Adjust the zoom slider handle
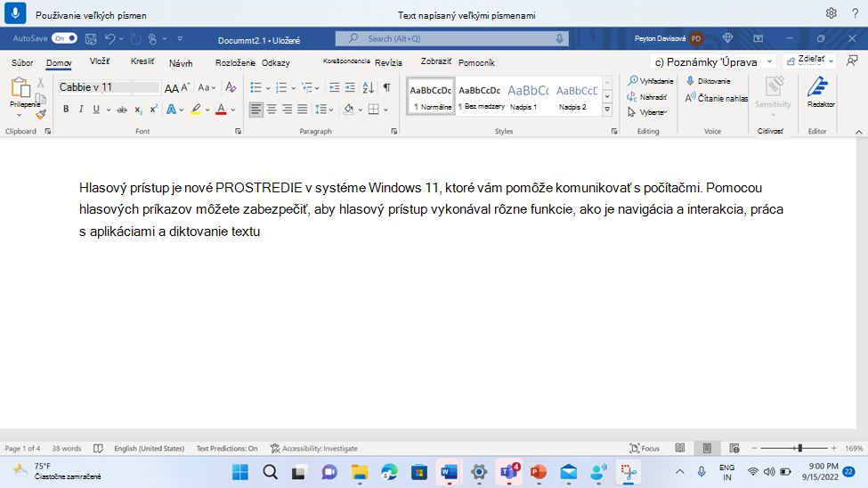Screen dimensions: 868x488 point(800,448)
